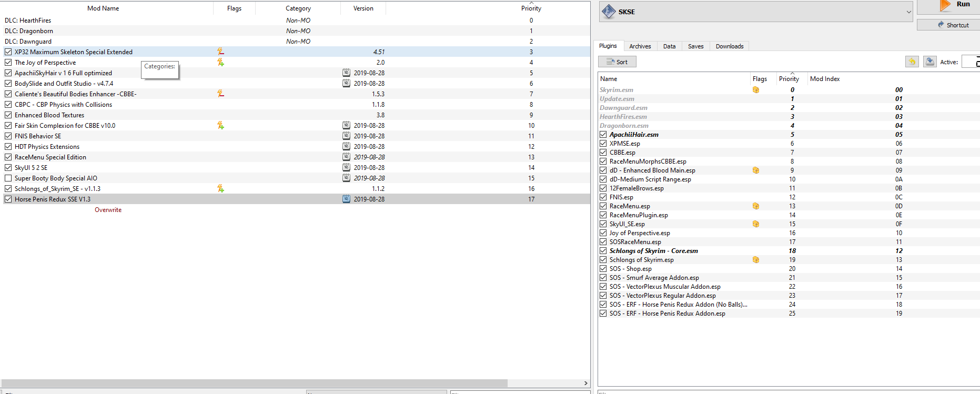Click the SKSE executable icon
The image size is (980, 394).
(609, 12)
